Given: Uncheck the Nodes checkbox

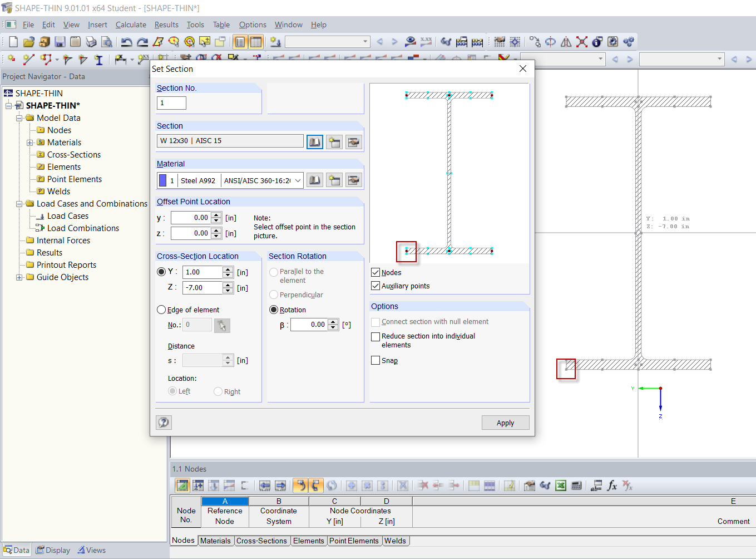Looking at the screenshot, I should [375, 272].
